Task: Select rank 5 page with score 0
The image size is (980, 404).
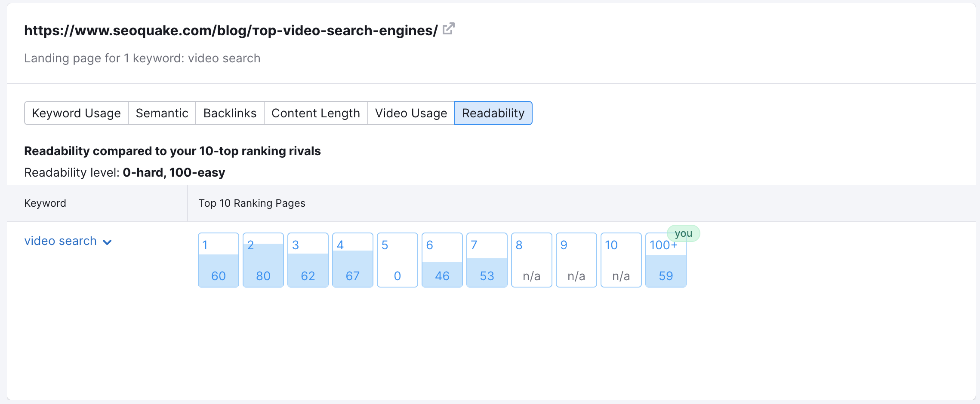Action: (x=398, y=260)
